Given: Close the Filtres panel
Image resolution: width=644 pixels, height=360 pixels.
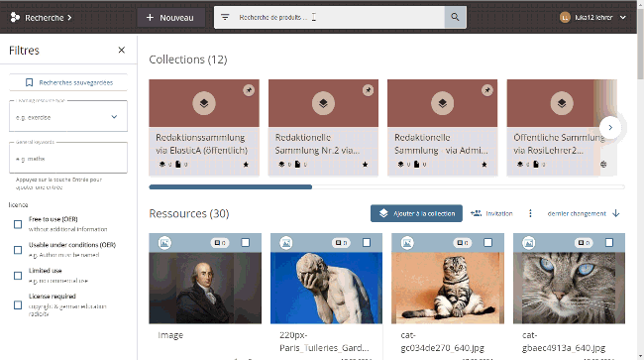Looking at the screenshot, I should (122, 51).
